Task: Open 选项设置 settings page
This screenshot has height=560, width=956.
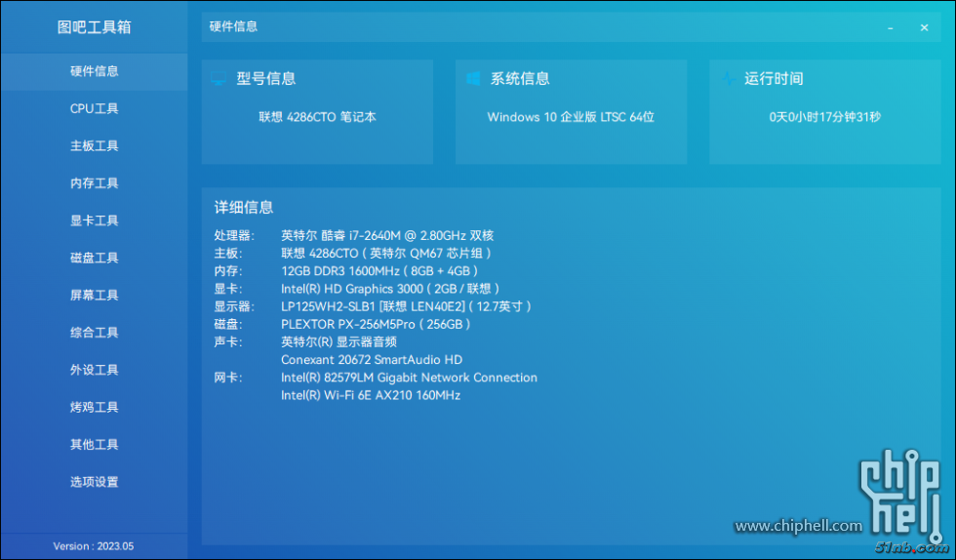Action: click(94, 482)
